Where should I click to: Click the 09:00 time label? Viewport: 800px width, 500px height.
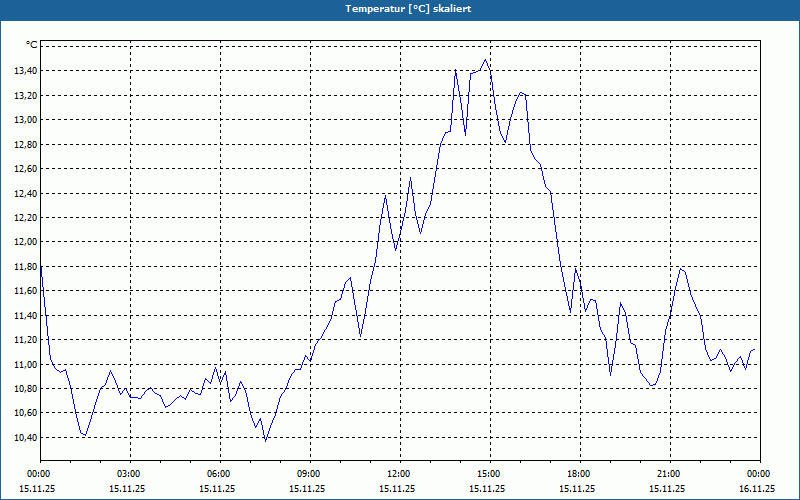pos(310,474)
